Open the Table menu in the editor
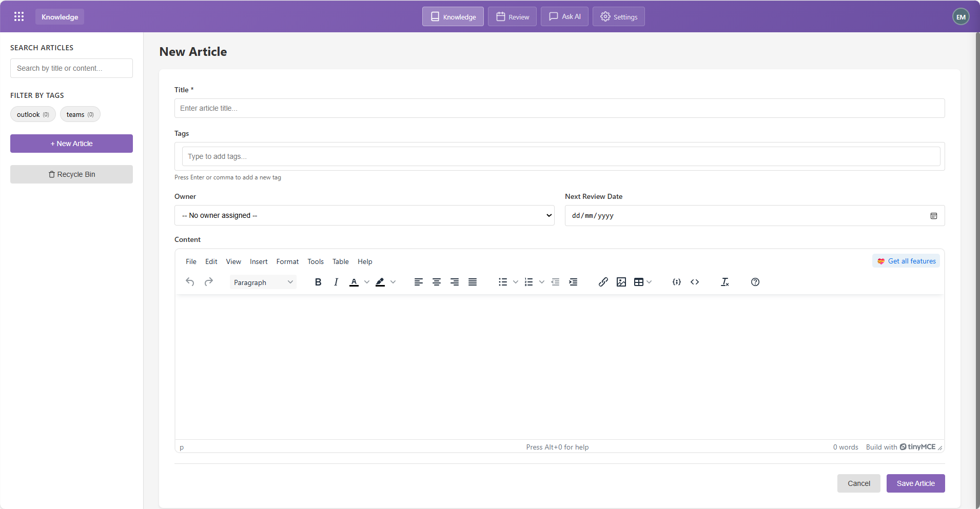This screenshot has width=980, height=509. (x=341, y=261)
